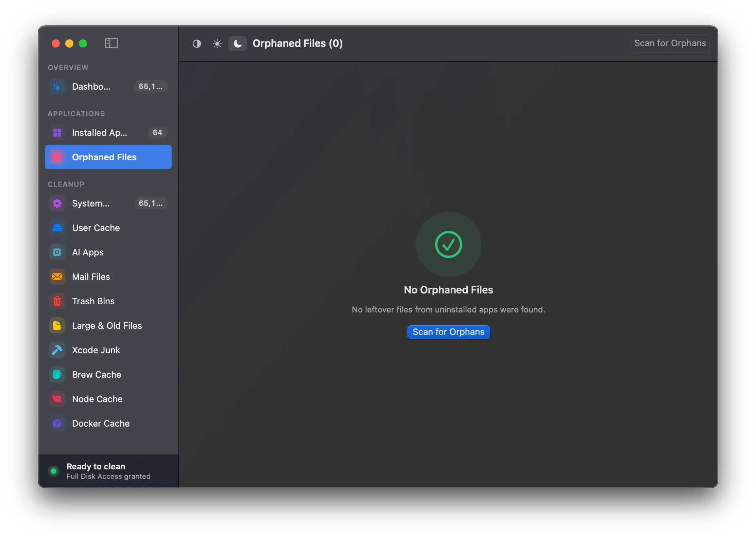Screen dimensions: 756x538
Task: Open Xcode Junk section
Action: click(108, 350)
